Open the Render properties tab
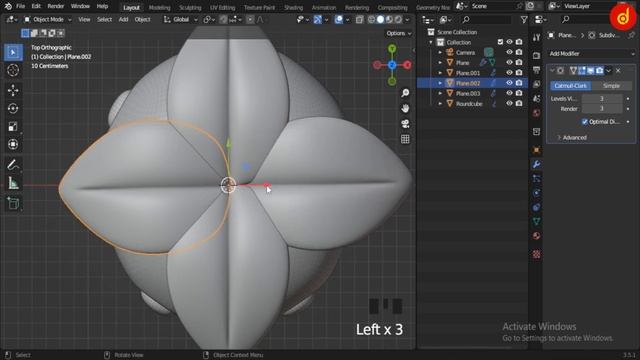This screenshot has width=640, height=360. click(536, 55)
